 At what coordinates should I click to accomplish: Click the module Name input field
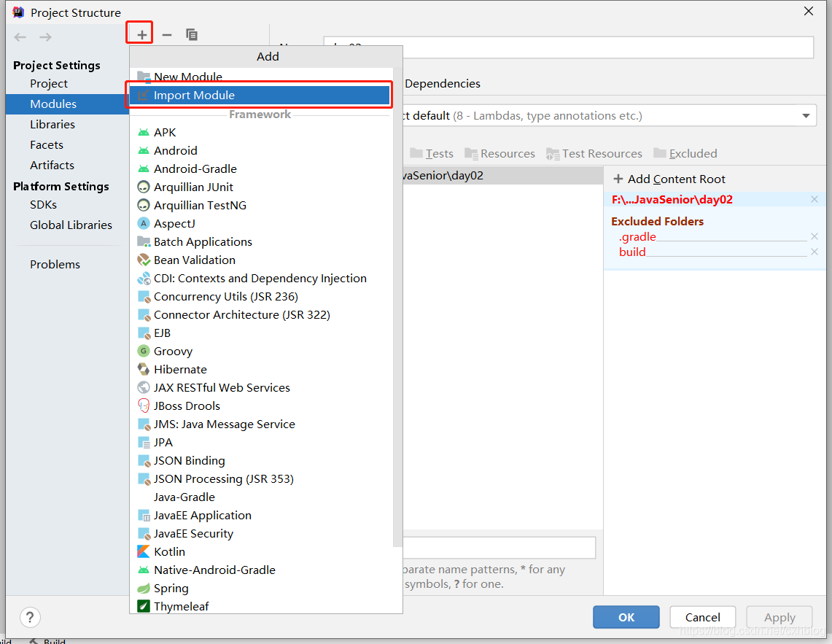click(x=568, y=47)
